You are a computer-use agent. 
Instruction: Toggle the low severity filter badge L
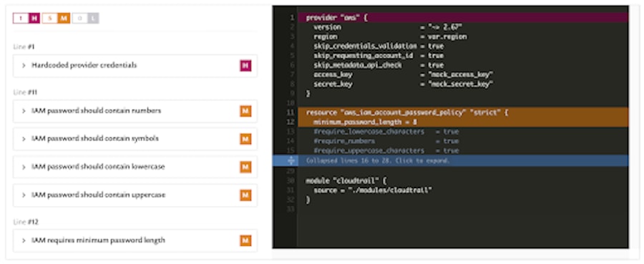click(x=93, y=19)
